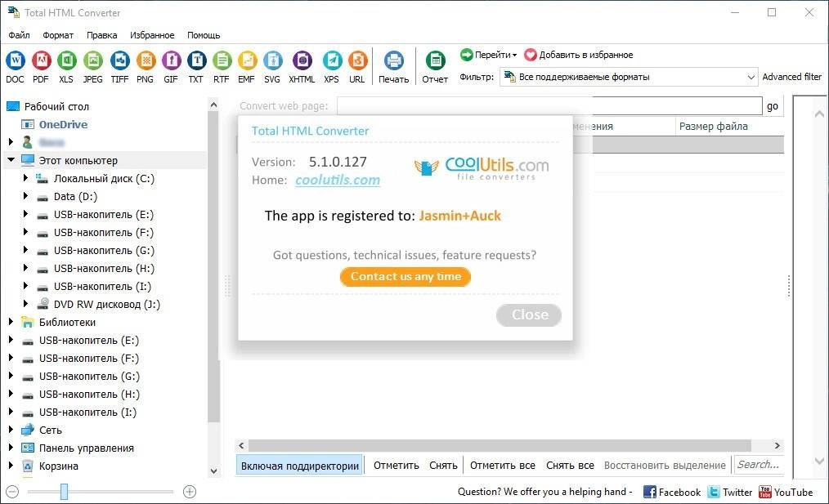Click the Отметить button
This screenshot has height=504, width=829.
396,466
